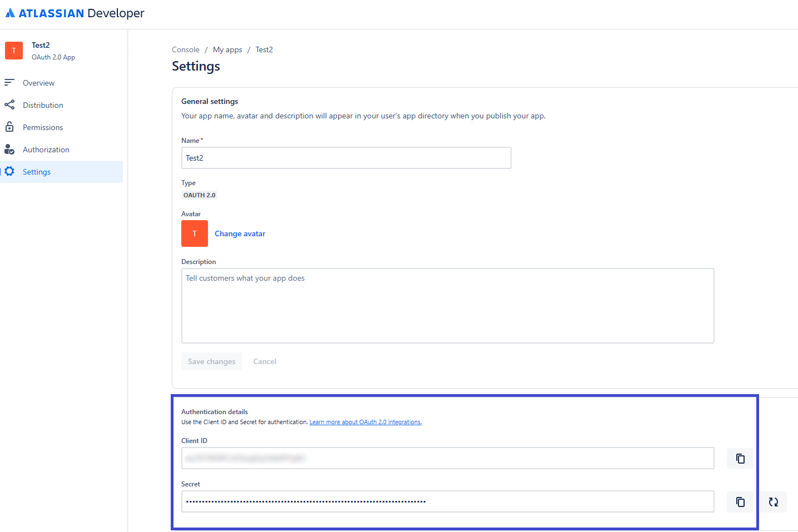Click the Description text area
This screenshot has height=532, width=798.
[447, 305]
